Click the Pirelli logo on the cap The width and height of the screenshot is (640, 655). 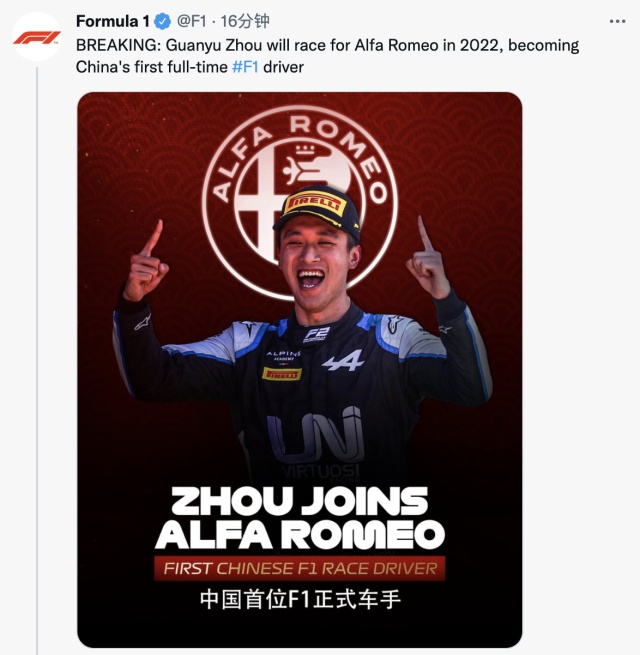click(x=315, y=205)
